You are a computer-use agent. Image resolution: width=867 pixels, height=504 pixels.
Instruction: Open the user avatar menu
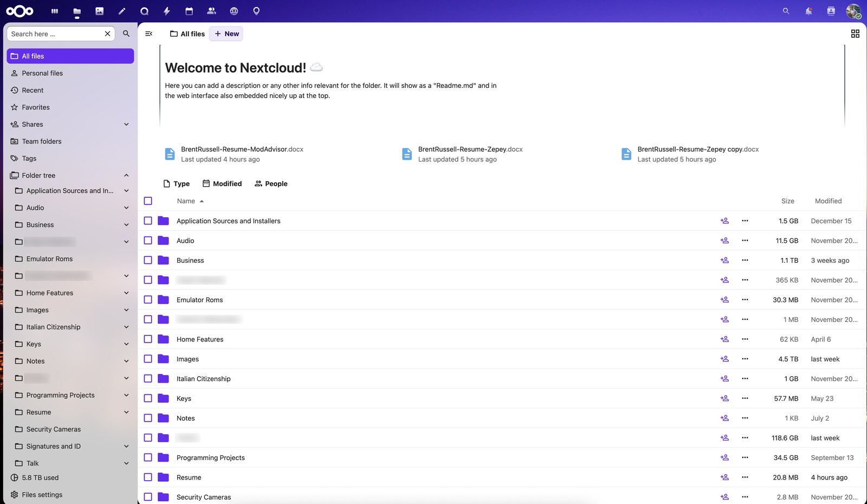click(853, 11)
